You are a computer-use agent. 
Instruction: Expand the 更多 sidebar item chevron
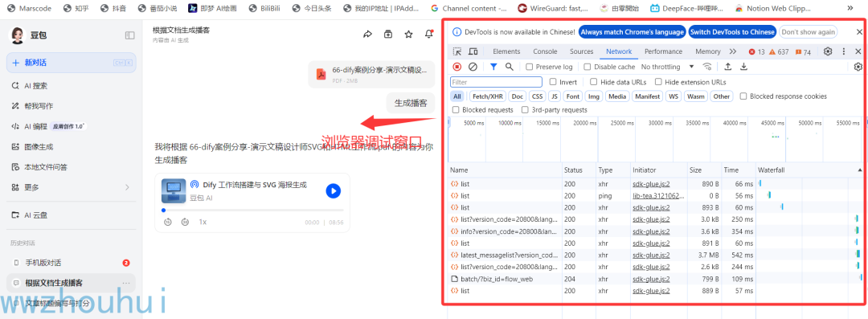tap(127, 187)
